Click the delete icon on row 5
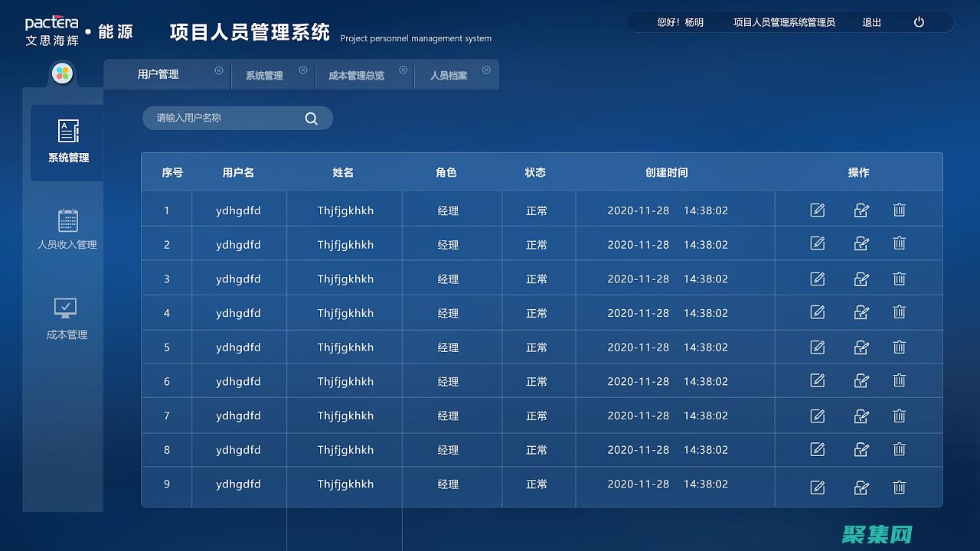 coord(899,347)
